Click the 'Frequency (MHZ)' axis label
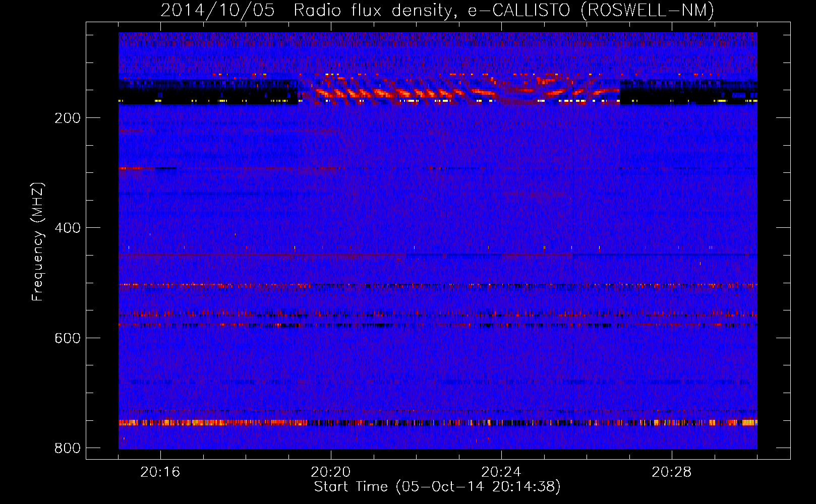The image size is (816, 504). [x=38, y=242]
